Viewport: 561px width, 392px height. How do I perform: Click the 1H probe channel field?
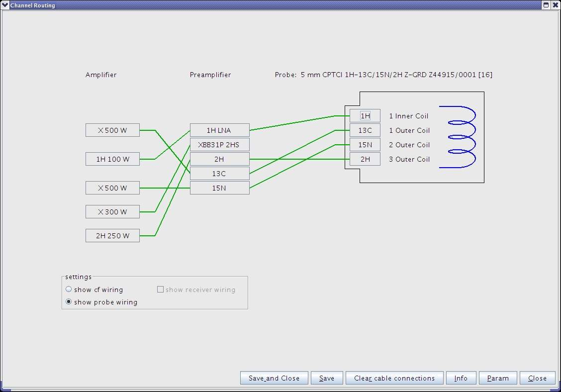[365, 116]
